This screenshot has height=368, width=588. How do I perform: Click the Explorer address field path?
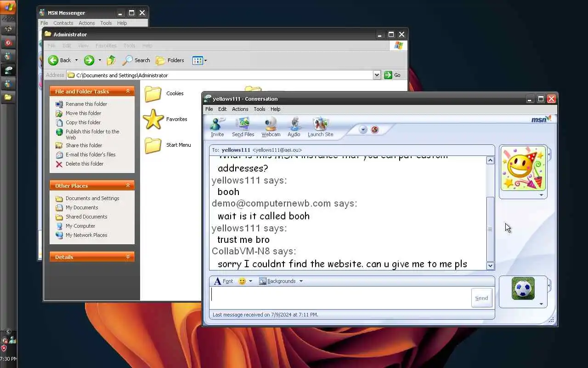click(x=220, y=75)
